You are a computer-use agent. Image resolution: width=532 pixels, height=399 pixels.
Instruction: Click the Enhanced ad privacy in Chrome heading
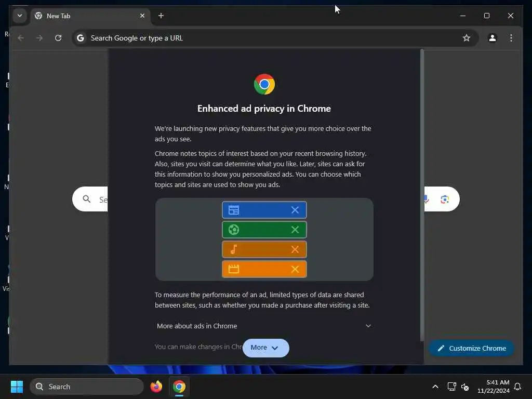coord(264,109)
